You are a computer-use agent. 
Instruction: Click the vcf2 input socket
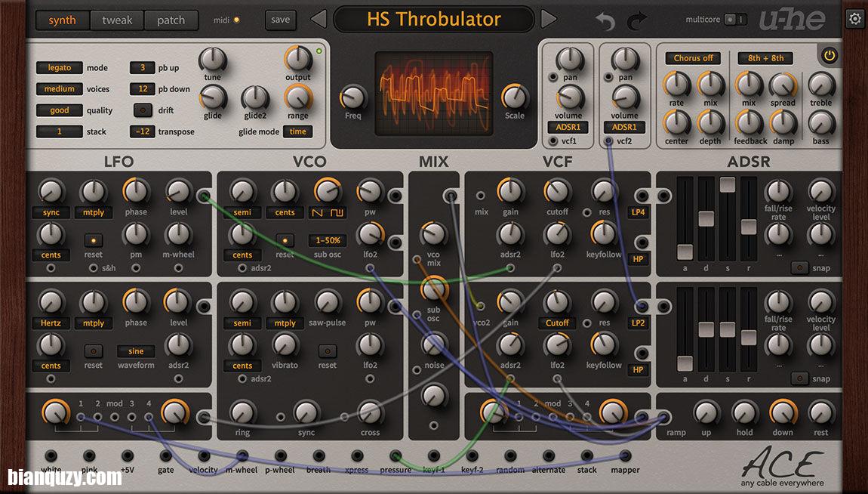(608, 141)
